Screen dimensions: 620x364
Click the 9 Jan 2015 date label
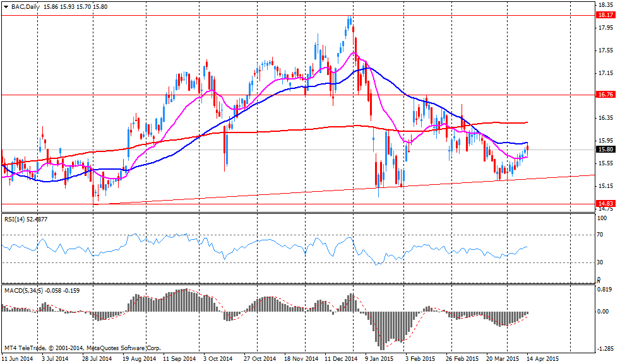(x=379, y=359)
